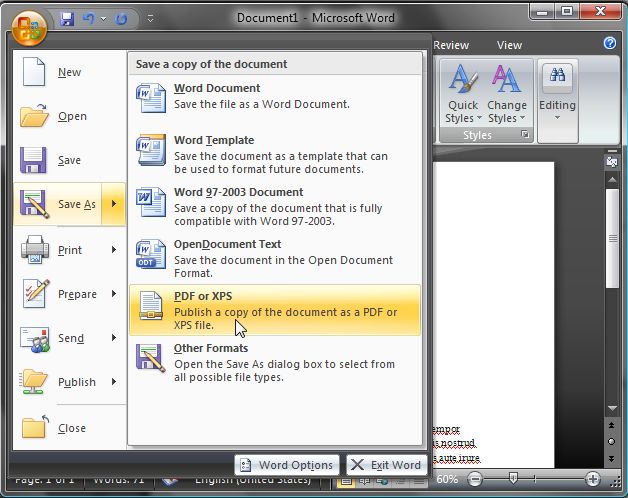Click the vertical scrollbar down arrow
The height and width of the screenshot is (498, 628).
pos(612,408)
